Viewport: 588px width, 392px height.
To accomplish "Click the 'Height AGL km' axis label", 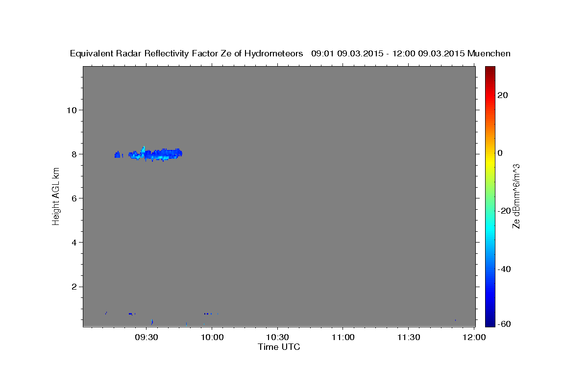I will (x=56, y=196).
